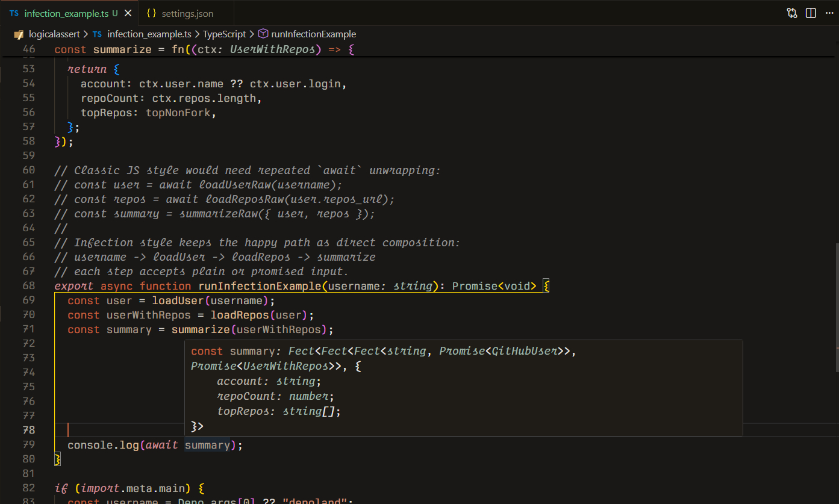Open the More Actions ellipsis menu
The image size is (839, 504).
tap(829, 13)
